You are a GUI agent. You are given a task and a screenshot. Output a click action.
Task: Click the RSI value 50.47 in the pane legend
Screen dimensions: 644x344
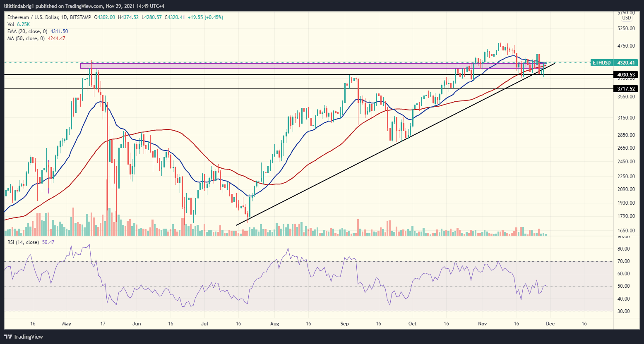pos(48,241)
